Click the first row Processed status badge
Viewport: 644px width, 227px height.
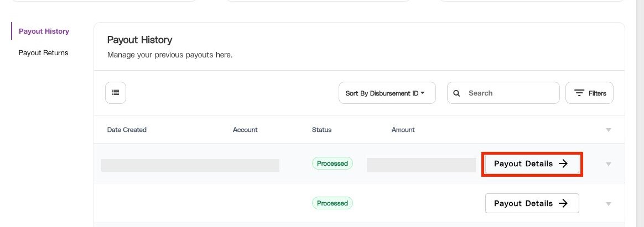coord(333,163)
